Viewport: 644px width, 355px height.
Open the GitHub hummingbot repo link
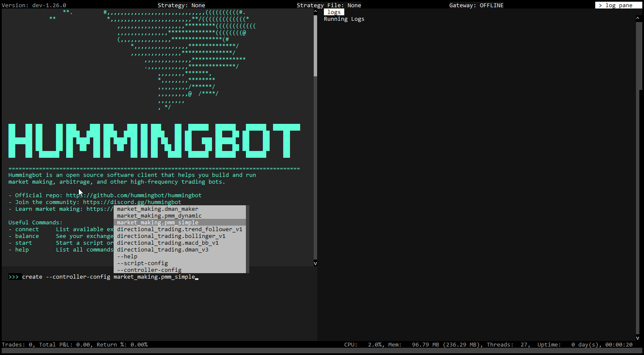click(x=134, y=195)
